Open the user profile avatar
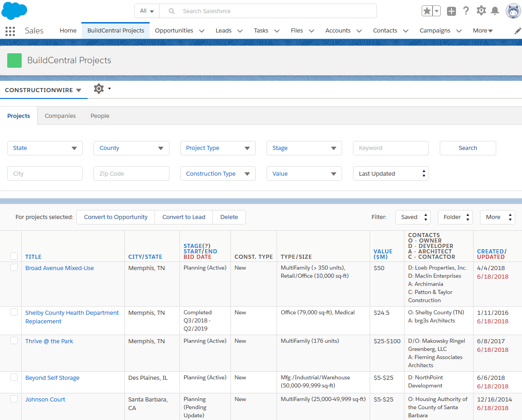Screen dimensions: 522x420 tap(513, 11)
